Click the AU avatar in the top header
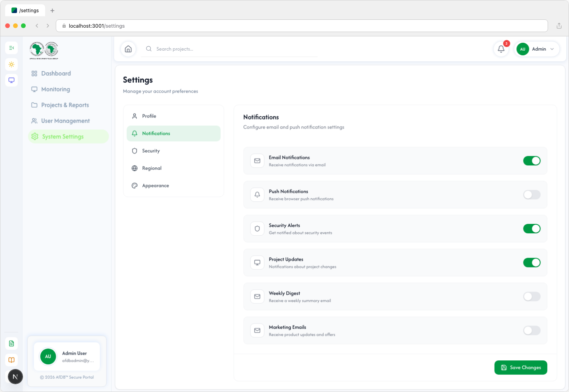 click(x=523, y=49)
